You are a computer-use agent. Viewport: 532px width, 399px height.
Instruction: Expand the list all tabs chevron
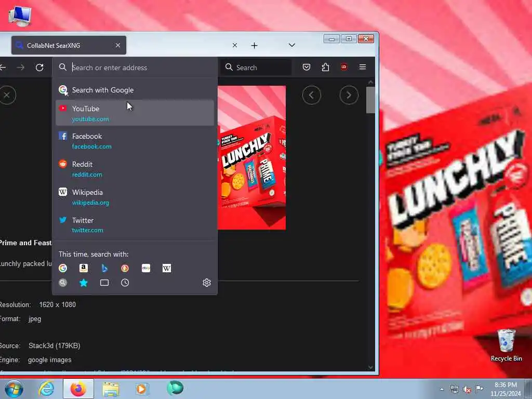pyautogui.click(x=292, y=45)
